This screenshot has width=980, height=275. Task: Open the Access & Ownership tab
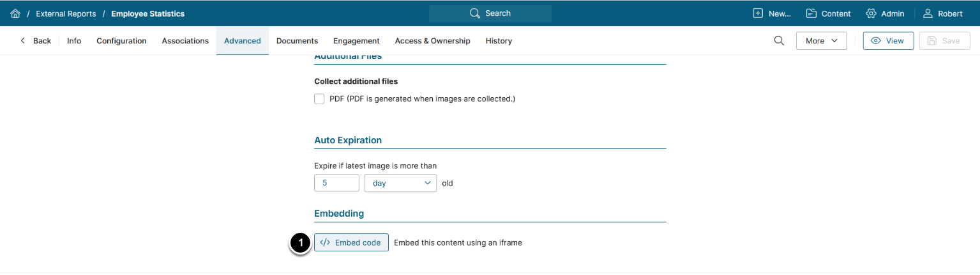(x=432, y=41)
